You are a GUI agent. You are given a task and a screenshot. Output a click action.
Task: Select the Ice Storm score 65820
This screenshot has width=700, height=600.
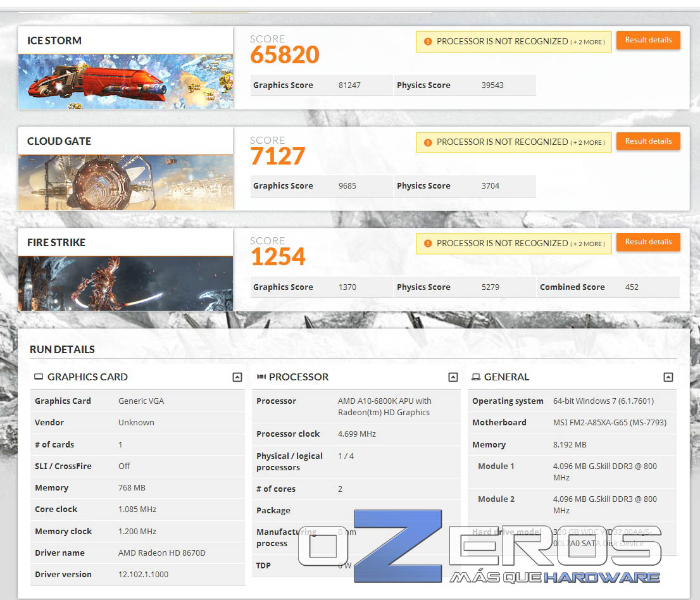coord(285,55)
